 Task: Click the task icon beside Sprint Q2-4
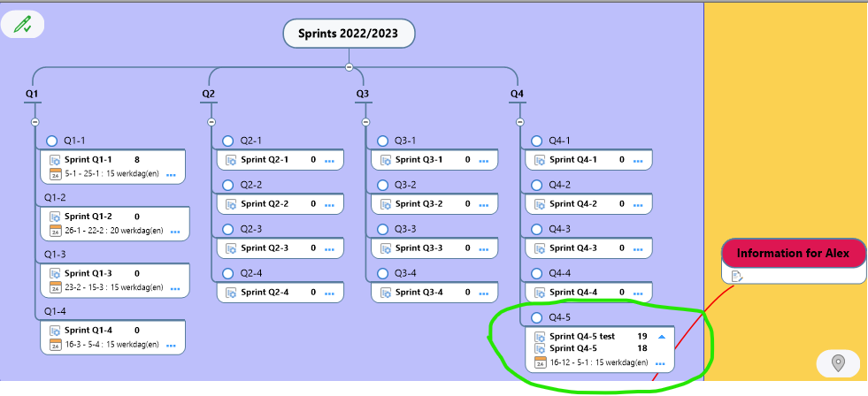point(232,293)
